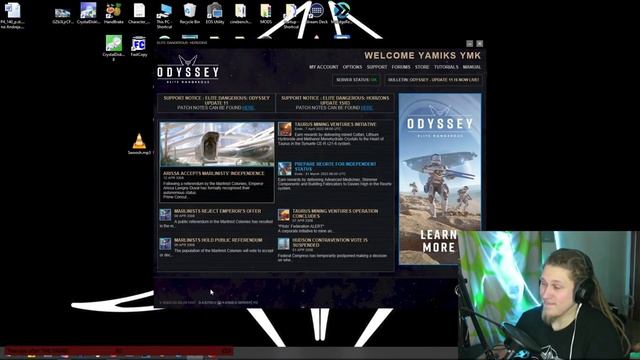Click the Taurus Mining Ventures Operation Concludes icon
Image resolution: width=640 pixels, height=360 pixels.
pos(284,215)
